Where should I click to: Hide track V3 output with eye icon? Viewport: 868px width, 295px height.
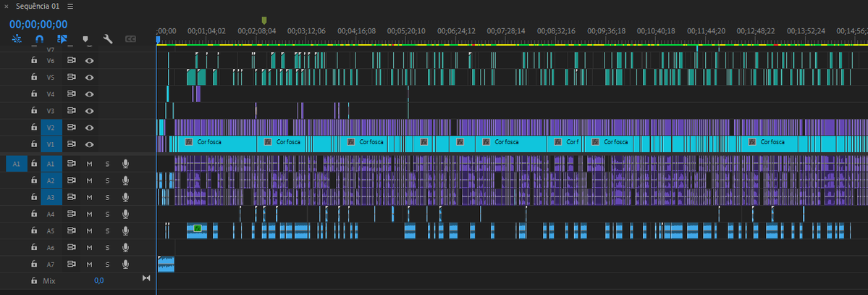pos(89,110)
